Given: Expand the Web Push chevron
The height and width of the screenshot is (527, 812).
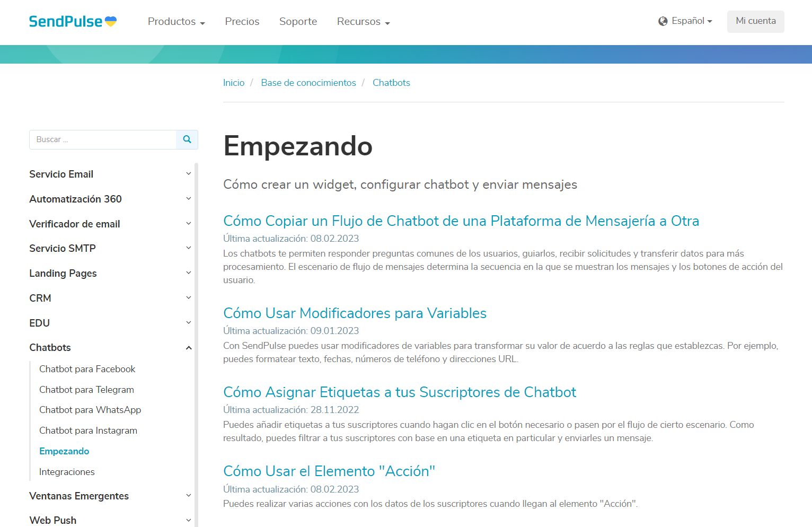Looking at the screenshot, I should (x=189, y=521).
